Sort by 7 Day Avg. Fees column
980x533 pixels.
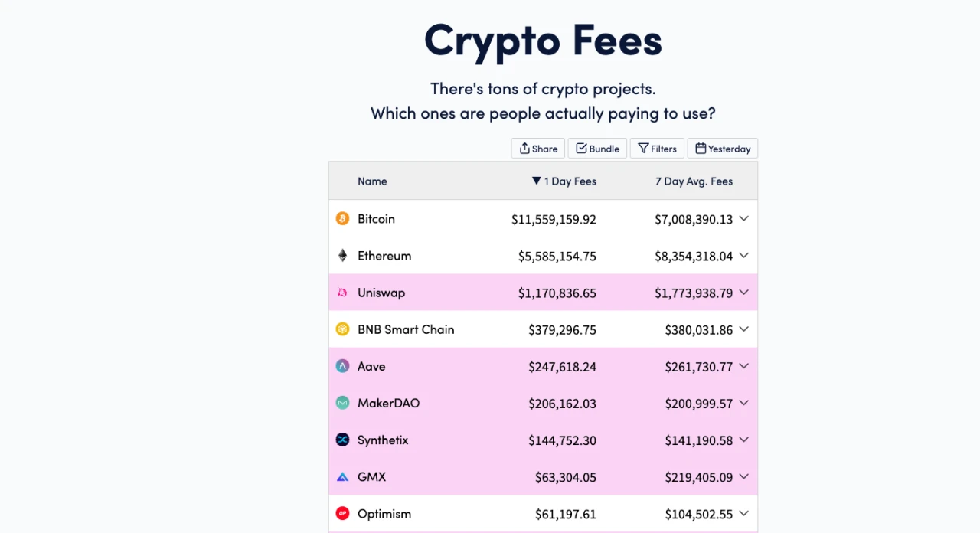[x=694, y=181]
